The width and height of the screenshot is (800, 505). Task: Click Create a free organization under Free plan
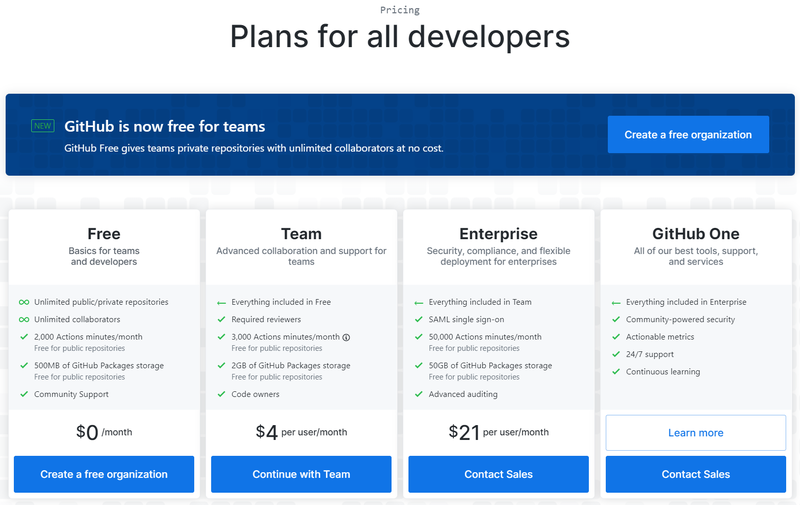point(104,474)
